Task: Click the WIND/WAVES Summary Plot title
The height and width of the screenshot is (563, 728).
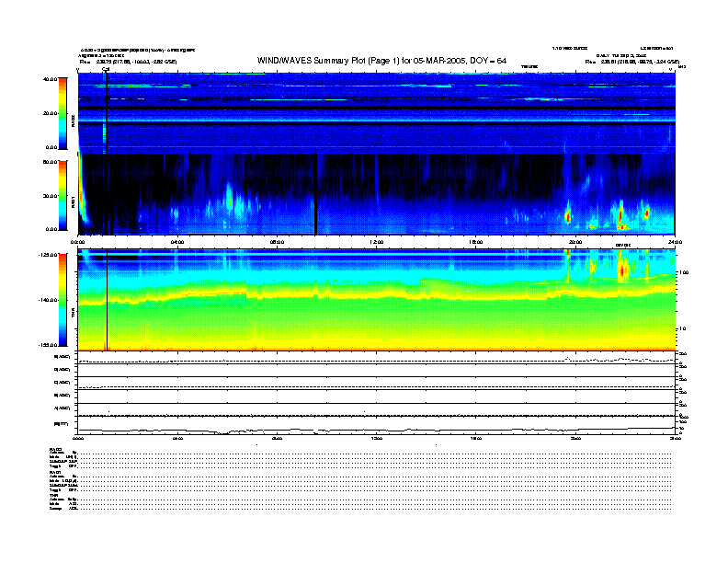Action: click(x=381, y=61)
